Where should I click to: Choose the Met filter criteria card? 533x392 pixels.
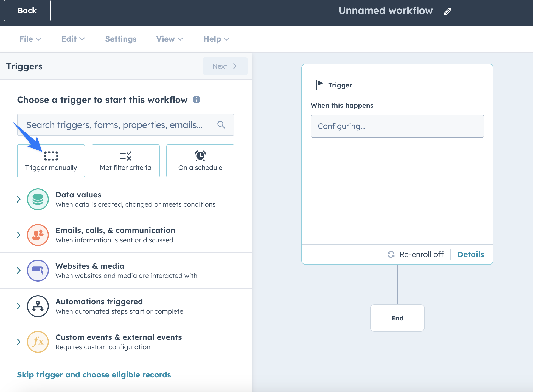[126, 161]
